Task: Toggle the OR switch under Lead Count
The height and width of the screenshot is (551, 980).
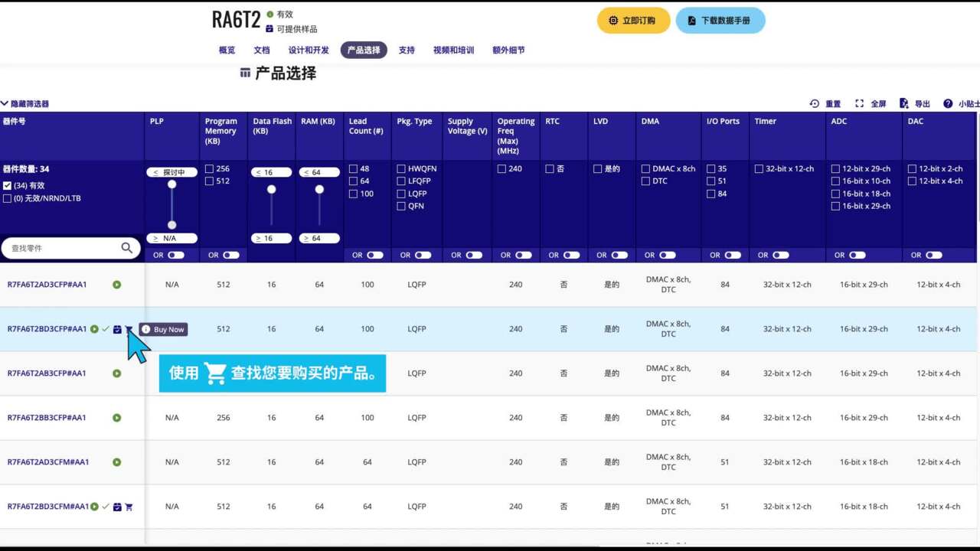Action: pos(375,255)
